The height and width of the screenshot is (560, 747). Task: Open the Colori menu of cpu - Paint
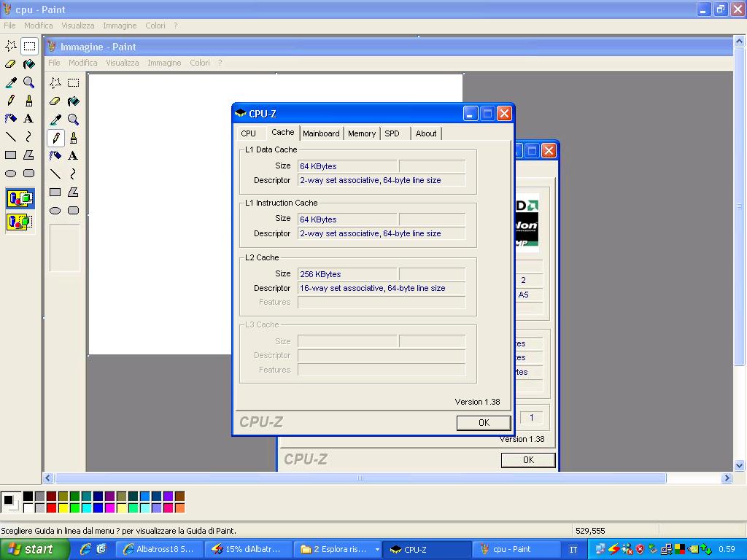pos(155,26)
